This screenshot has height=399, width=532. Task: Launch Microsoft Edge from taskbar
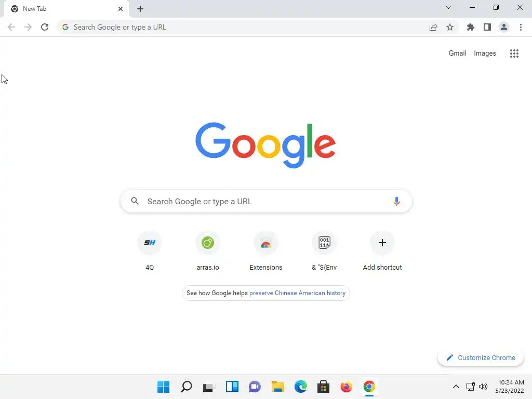coord(301,387)
